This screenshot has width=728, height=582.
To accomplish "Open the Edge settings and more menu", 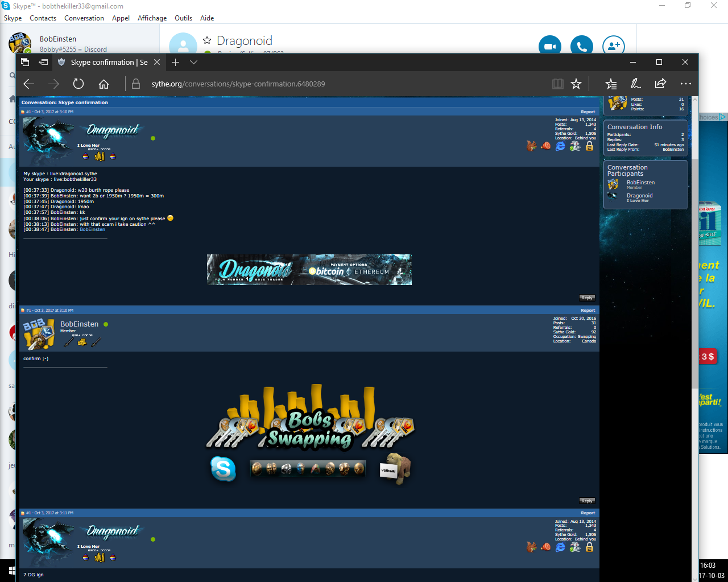I will [x=686, y=84].
